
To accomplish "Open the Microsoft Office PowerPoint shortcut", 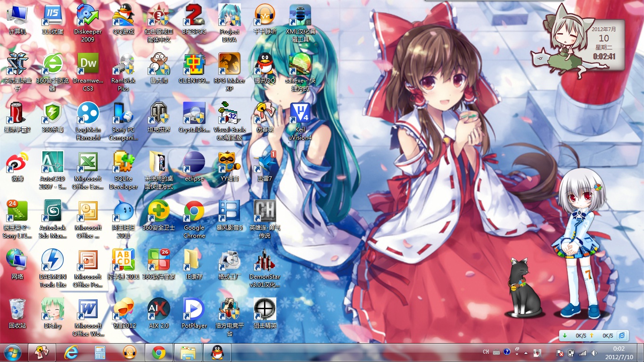I will tap(88, 268).
